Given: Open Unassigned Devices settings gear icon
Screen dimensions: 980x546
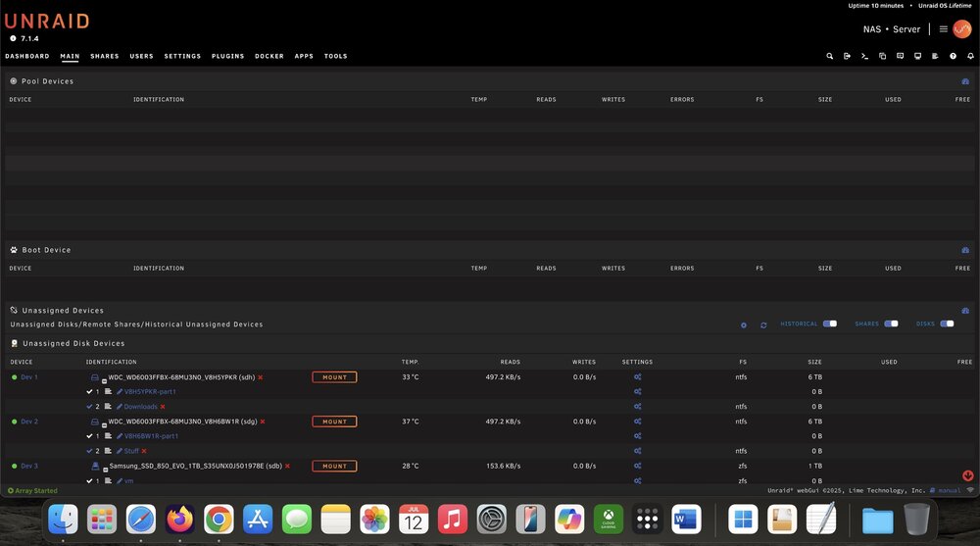Looking at the screenshot, I should tap(743, 325).
